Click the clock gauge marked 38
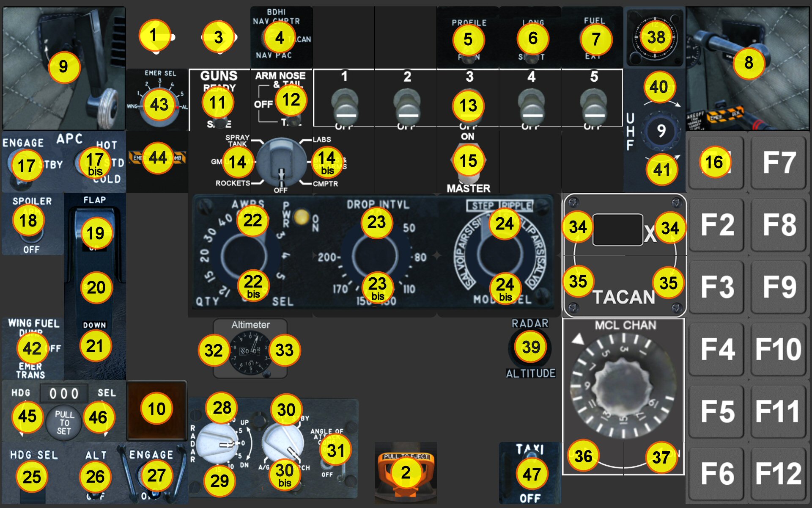This screenshot has height=508, width=812. tap(655, 37)
